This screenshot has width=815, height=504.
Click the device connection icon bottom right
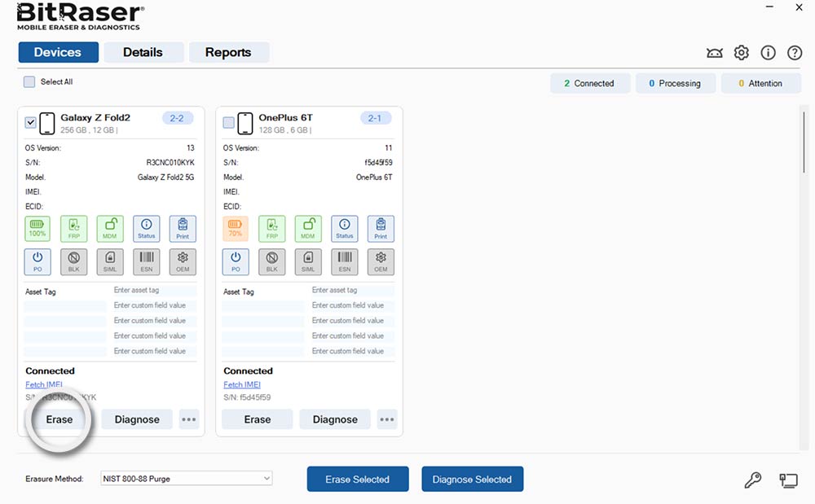point(788,480)
